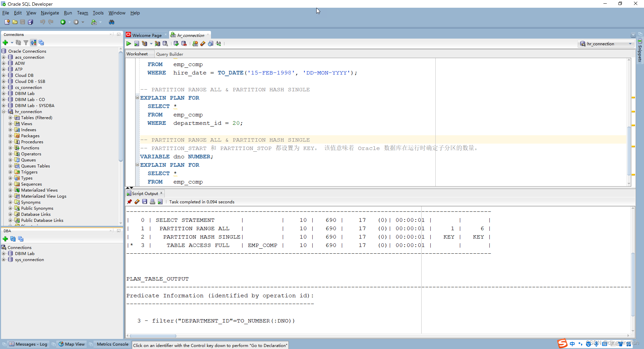Pin the Script Output results
This screenshot has width=644, height=349.
coord(129,202)
